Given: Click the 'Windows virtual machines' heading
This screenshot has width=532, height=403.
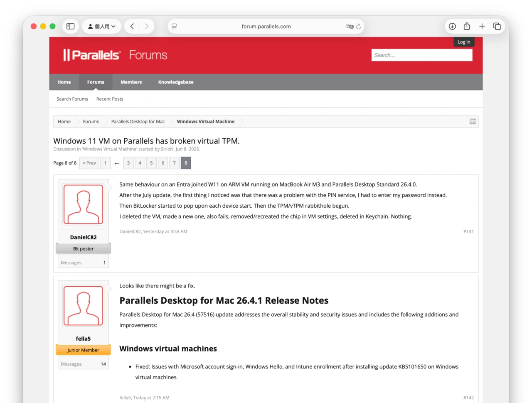Looking at the screenshot, I should coord(168,349).
